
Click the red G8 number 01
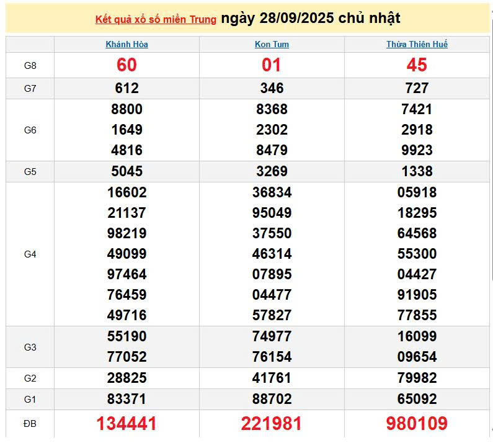(x=272, y=65)
